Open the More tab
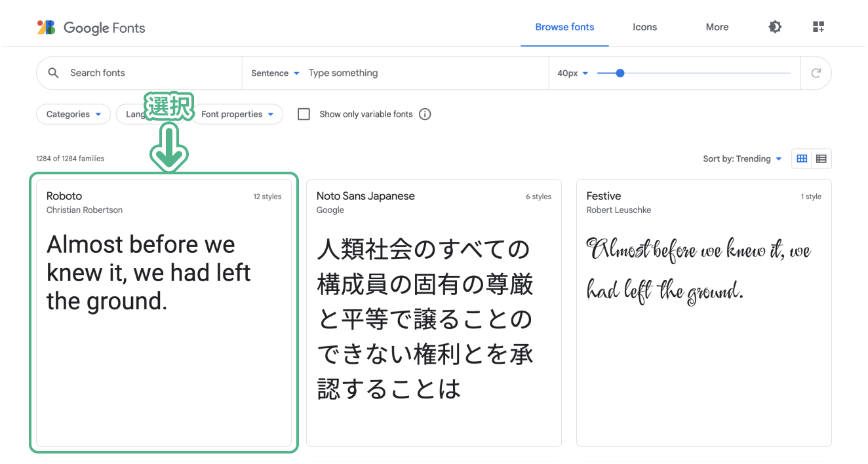The height and width of the screenshot is (464, 868). pyautogui.click(x=717, y=27)
